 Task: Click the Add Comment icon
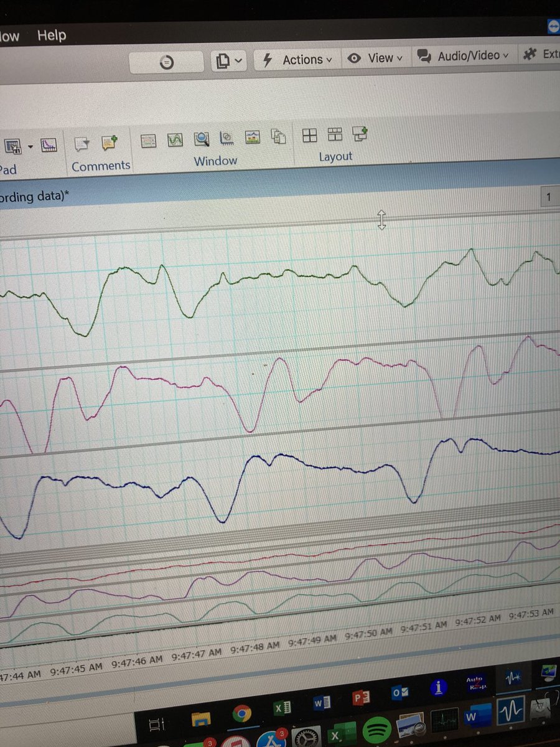[110, 143]
